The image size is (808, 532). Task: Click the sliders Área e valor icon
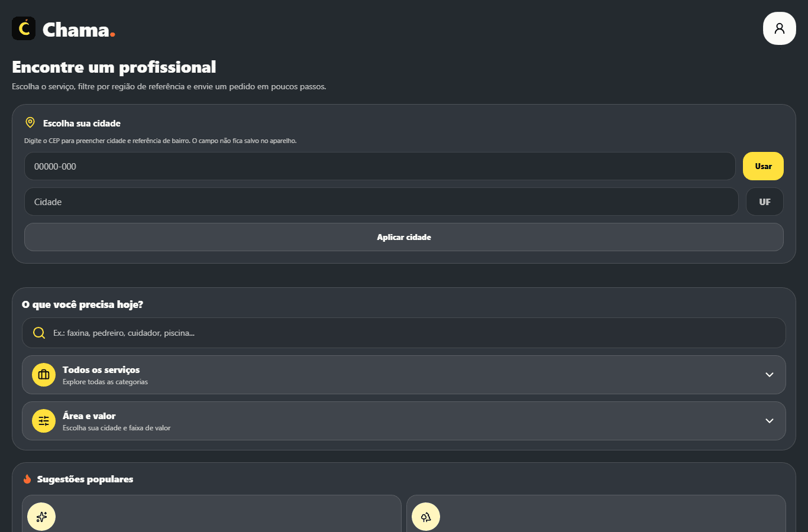[44, 421]
